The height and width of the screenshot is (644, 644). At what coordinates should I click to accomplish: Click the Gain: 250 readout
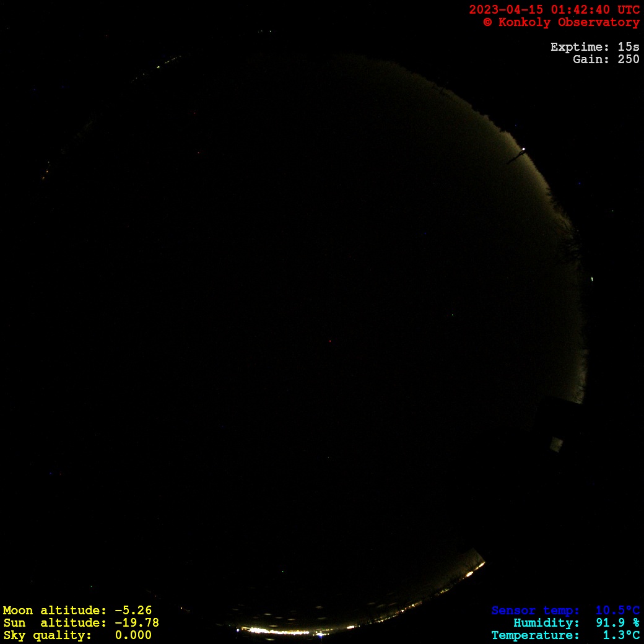[606, 59]
